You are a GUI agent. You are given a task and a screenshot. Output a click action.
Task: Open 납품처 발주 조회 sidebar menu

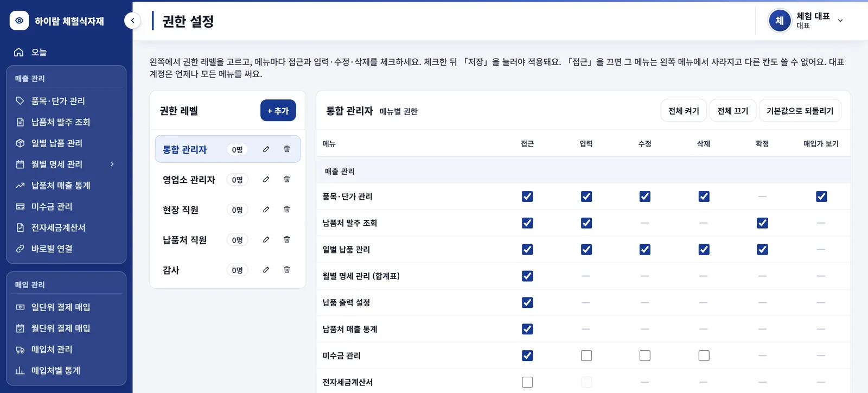[66, 122]
